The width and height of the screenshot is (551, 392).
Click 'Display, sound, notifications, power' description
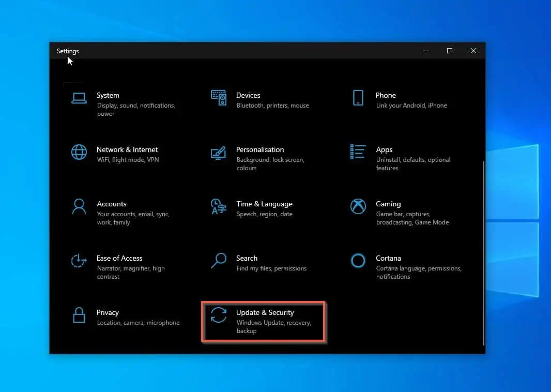click(136, 110)
